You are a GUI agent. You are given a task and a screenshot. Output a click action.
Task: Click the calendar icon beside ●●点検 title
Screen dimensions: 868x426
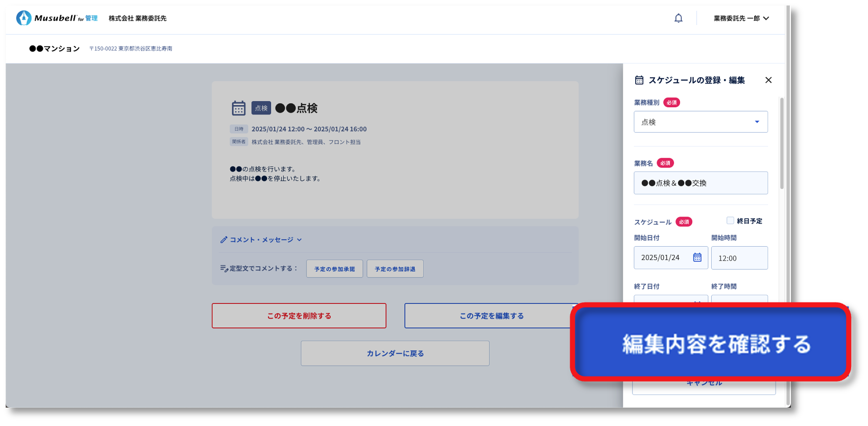pyautogui.click(x=238, y=108)
